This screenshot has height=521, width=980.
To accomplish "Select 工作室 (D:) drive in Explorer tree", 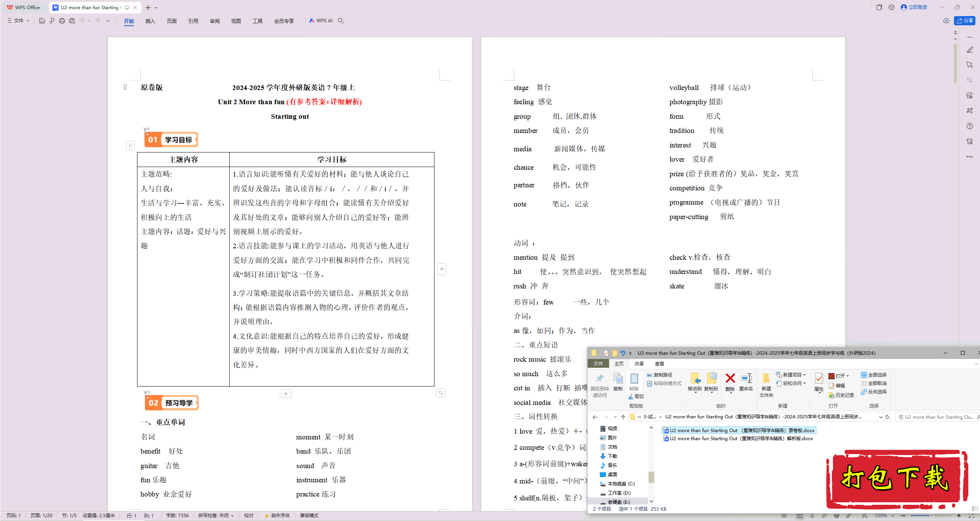I will [x=616, y=493].
